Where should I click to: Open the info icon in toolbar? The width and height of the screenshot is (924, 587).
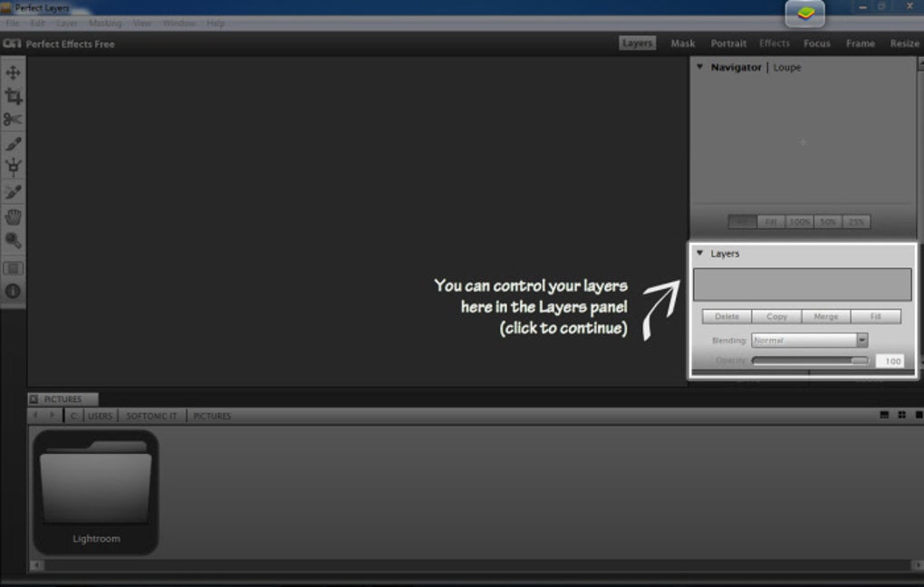pos(13,291)
